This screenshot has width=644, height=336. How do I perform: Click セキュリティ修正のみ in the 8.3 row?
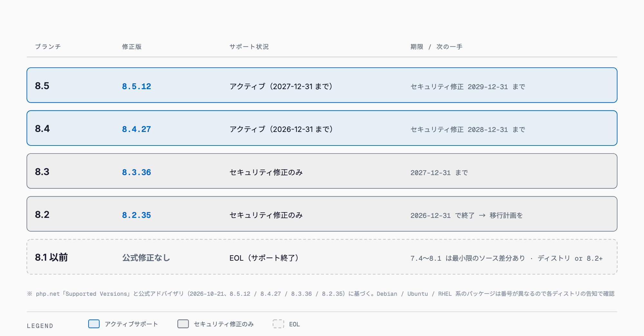266,172
